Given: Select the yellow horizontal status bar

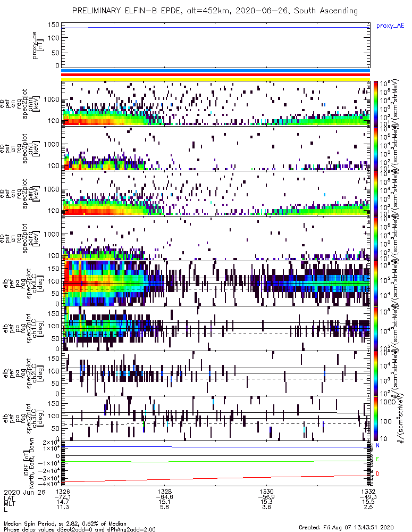Looking at the screenshot, I should (215, 79).
